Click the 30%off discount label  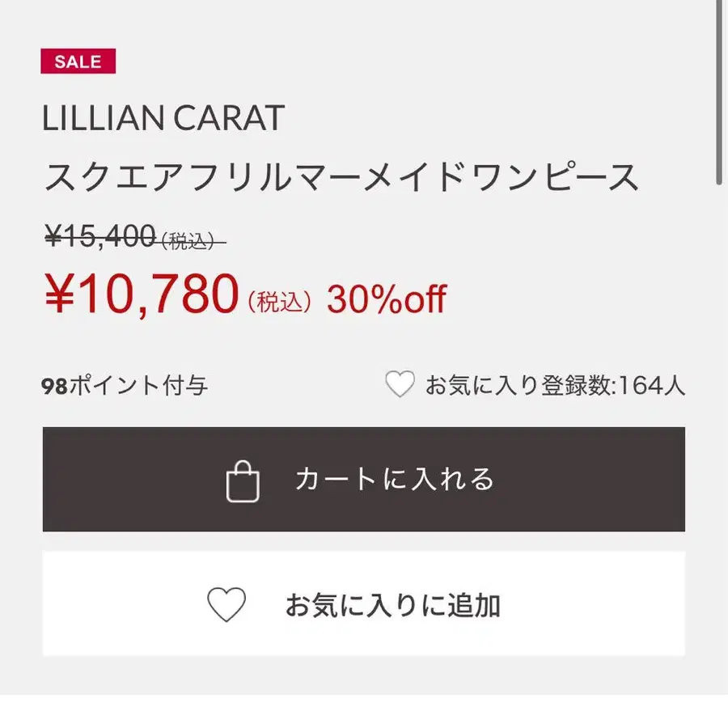387,299
